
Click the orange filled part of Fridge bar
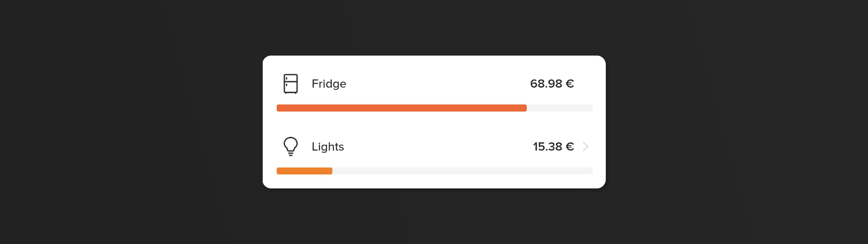tap(401, 108)
